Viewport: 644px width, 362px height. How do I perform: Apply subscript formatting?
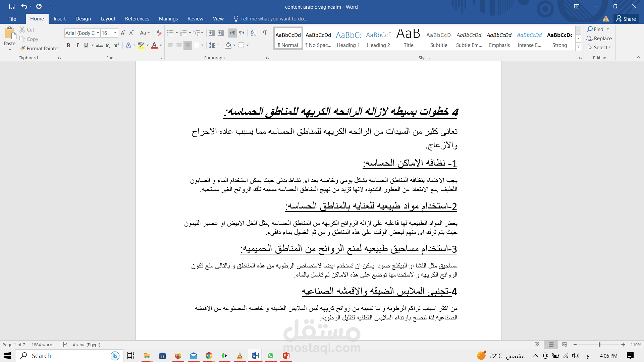(x=108, y=46)
